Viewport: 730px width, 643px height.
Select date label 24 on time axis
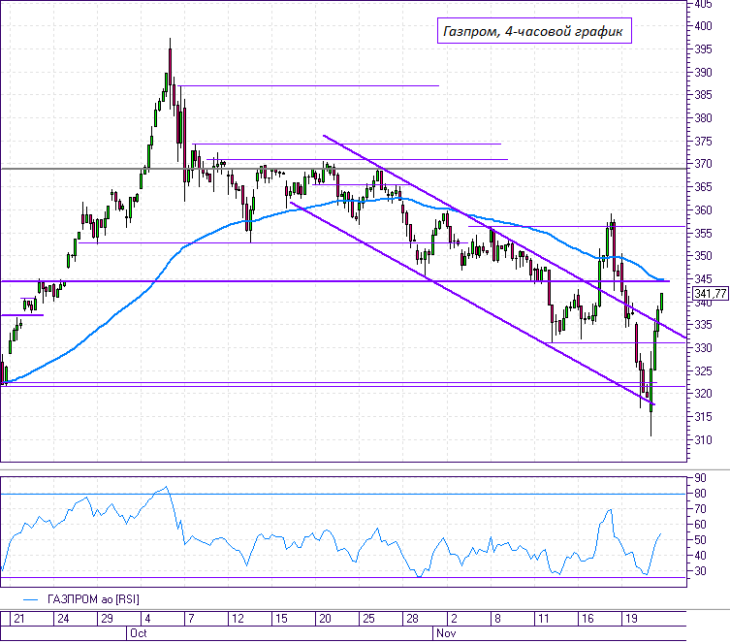(x=63, y=619)
